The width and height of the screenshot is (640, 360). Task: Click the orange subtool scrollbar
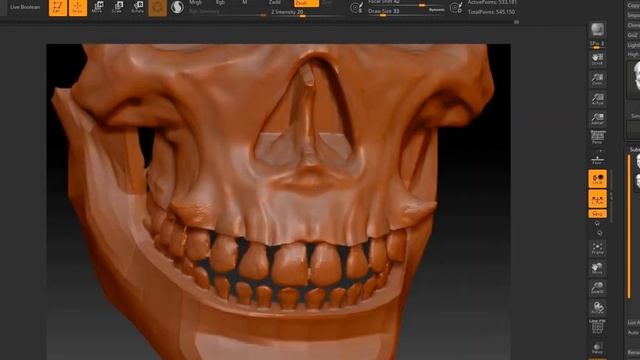click(x=629, y=227)
